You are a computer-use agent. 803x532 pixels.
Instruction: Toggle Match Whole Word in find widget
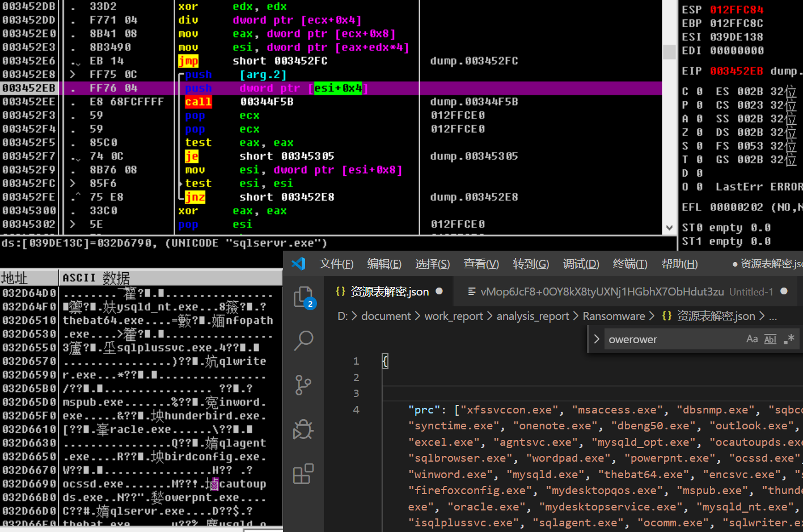[x=770, y=339]
